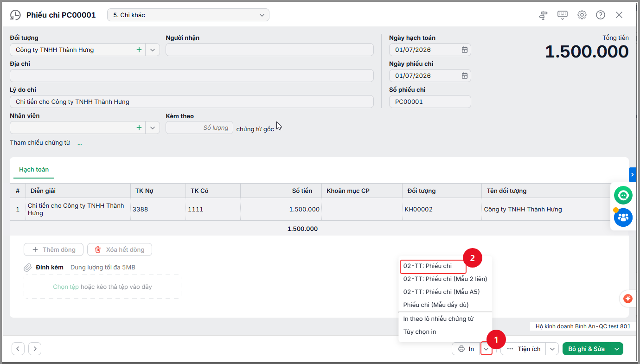The width and height of the screenshot is (640, 364).
Task: Add new Đối tượng with plus icon
Action: click(x=139, y=50)
